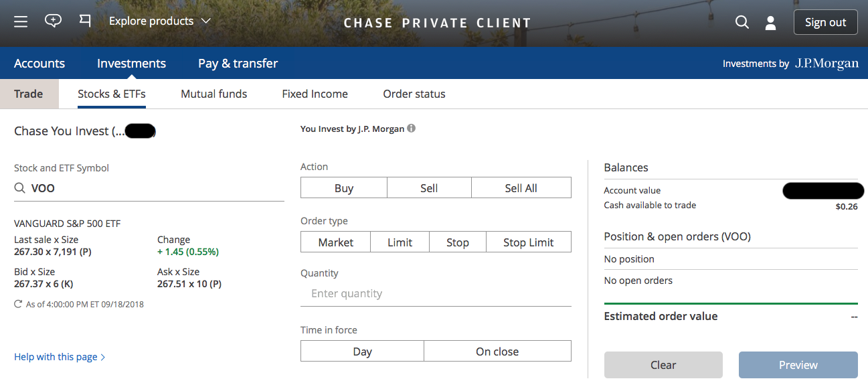Switch to Stocks & ETFs tab
This screenshot has width=868, height=387.
click(x=112, y=94)
